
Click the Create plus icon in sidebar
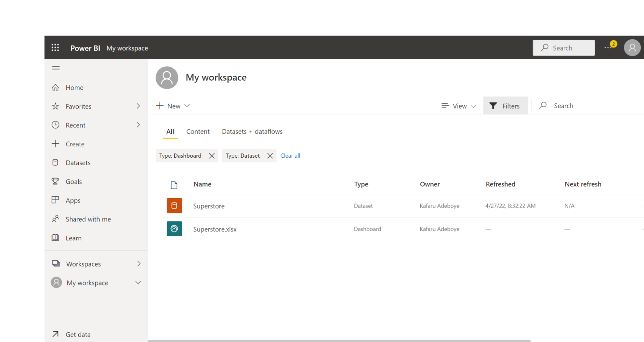pos(55,143)
